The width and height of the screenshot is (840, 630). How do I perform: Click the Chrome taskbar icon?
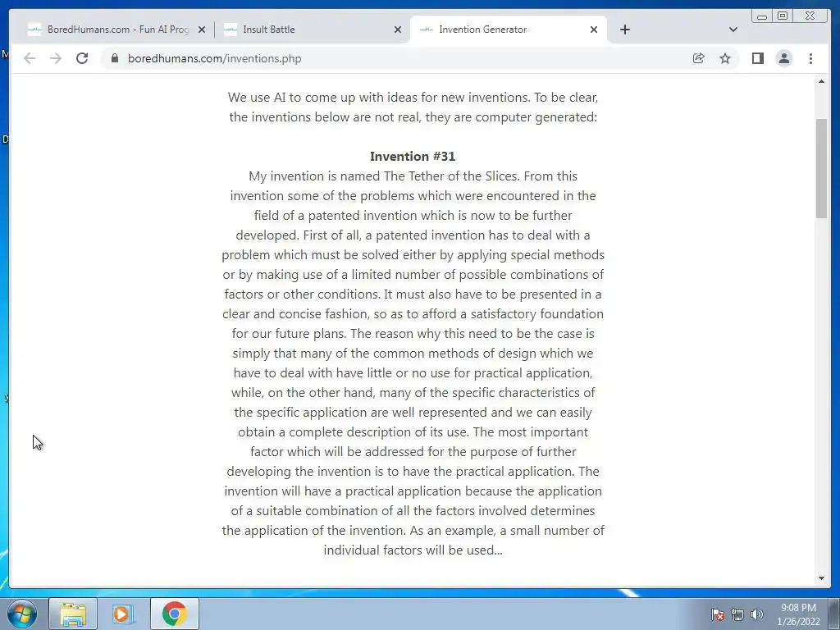(x=174, y=614)
